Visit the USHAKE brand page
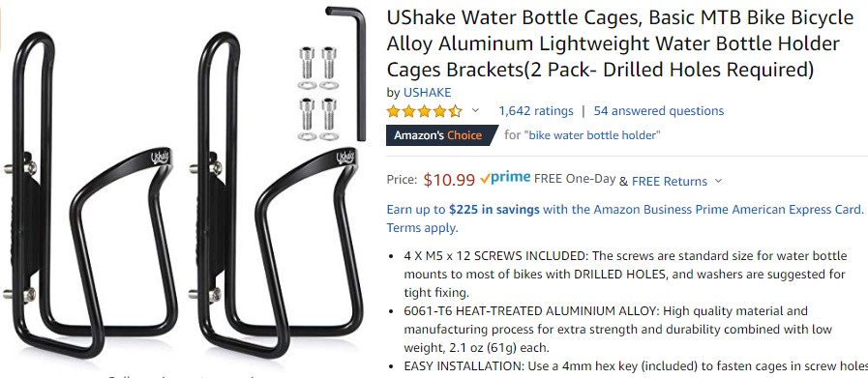Image resolution: width=868 pixels, height=378 pixels. 427,93
